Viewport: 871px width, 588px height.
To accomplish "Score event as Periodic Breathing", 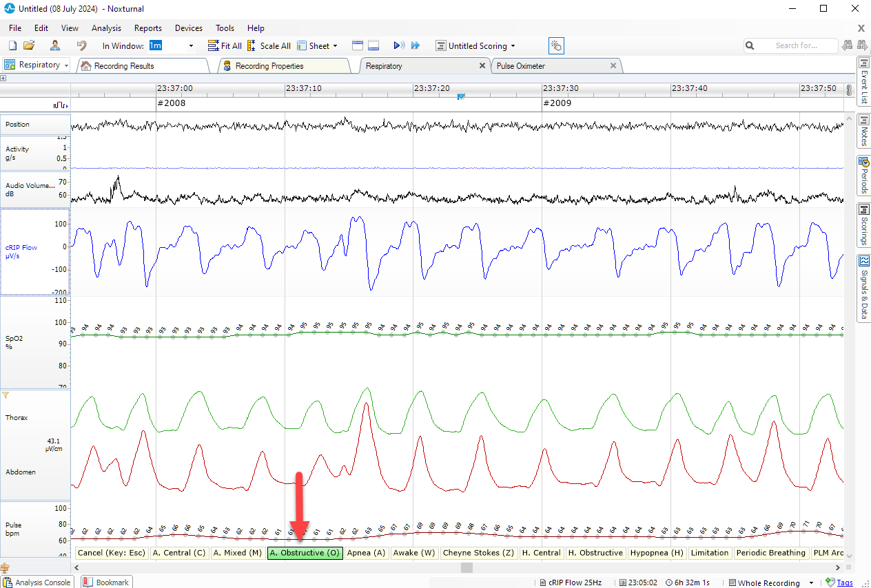I will coord(771,553).
